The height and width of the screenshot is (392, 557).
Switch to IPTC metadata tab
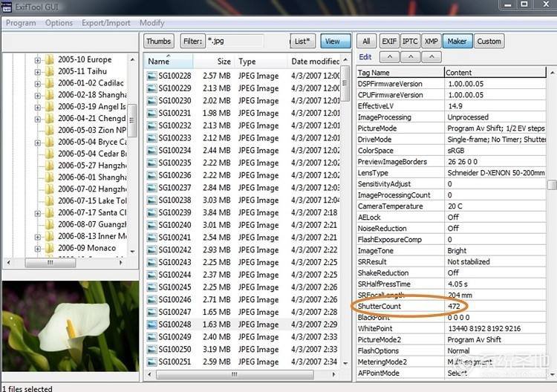410,41
